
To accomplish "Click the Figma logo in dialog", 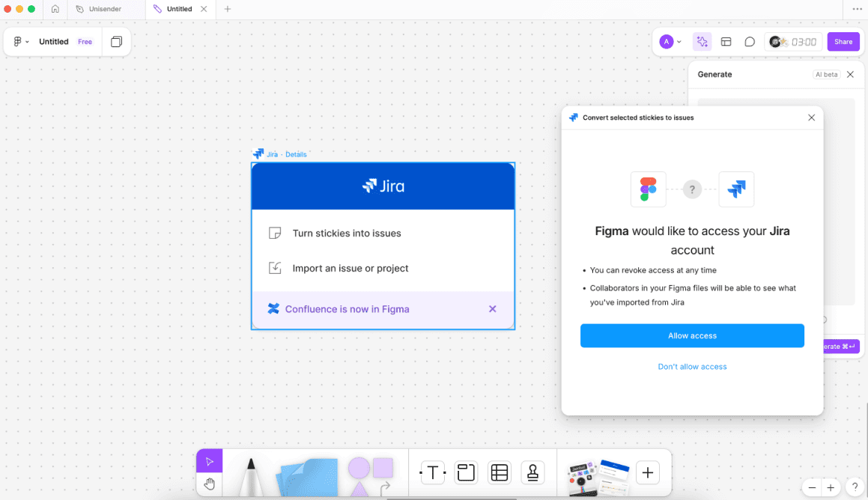I will pyautogui.click(x=649, y=189).
